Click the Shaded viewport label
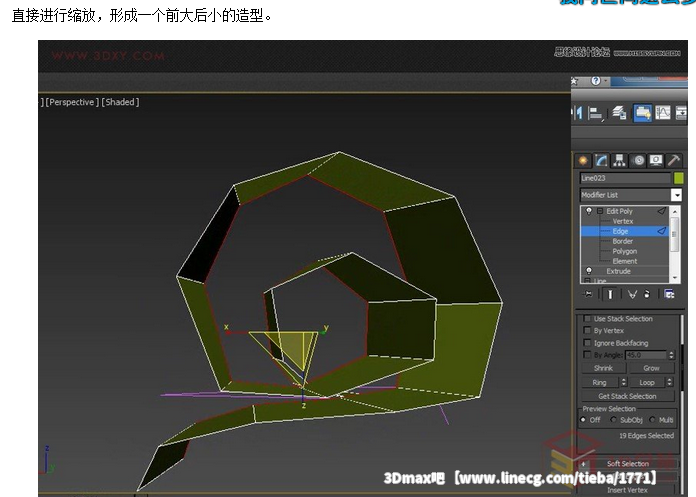The width and height of the screenshot is (696, 497). (x=120, y=102)
